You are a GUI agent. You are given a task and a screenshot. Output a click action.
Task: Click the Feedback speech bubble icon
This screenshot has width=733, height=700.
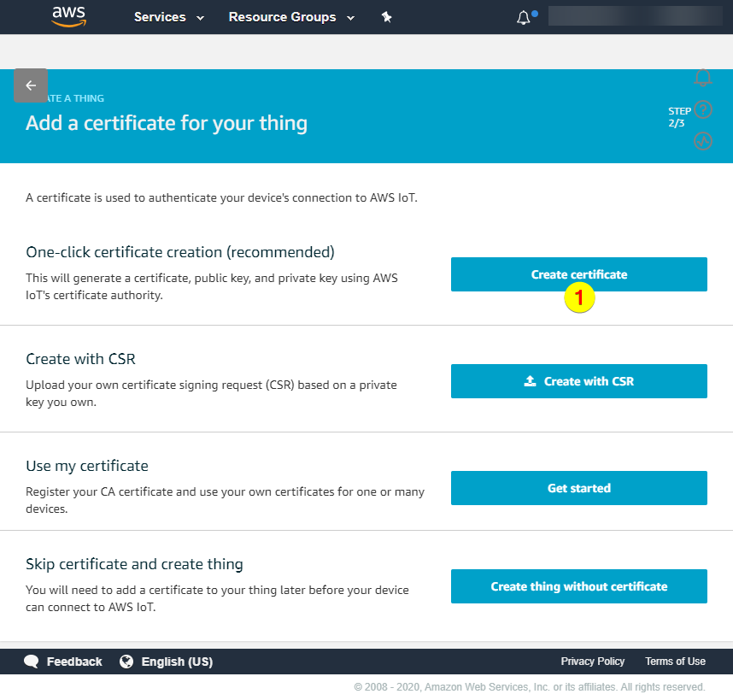tap(32, 662)
